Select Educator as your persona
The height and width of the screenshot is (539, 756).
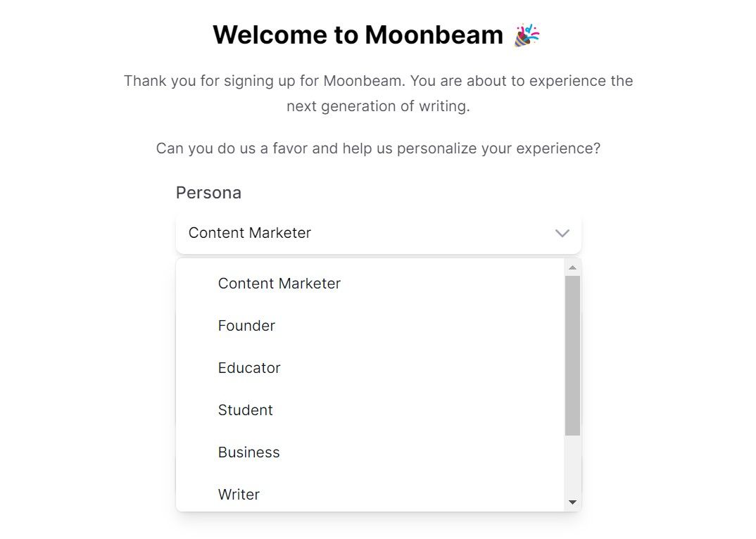click(248, 367)
